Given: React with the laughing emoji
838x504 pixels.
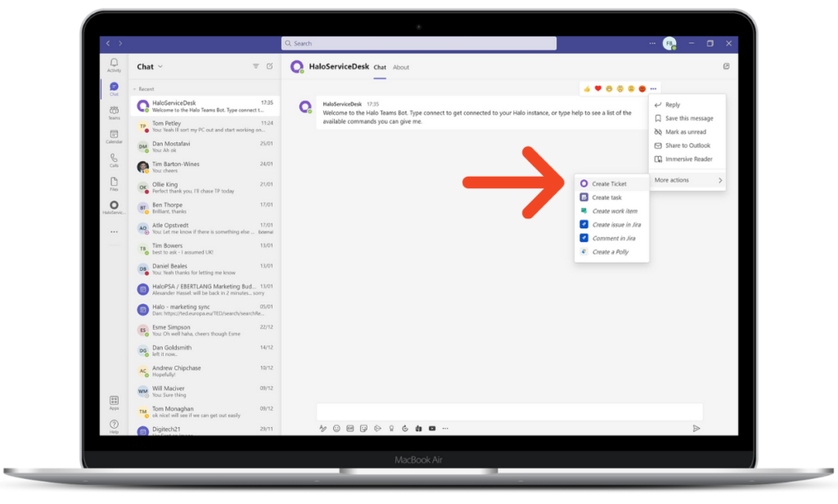Looking at the screenshot, I should point(609,88).
